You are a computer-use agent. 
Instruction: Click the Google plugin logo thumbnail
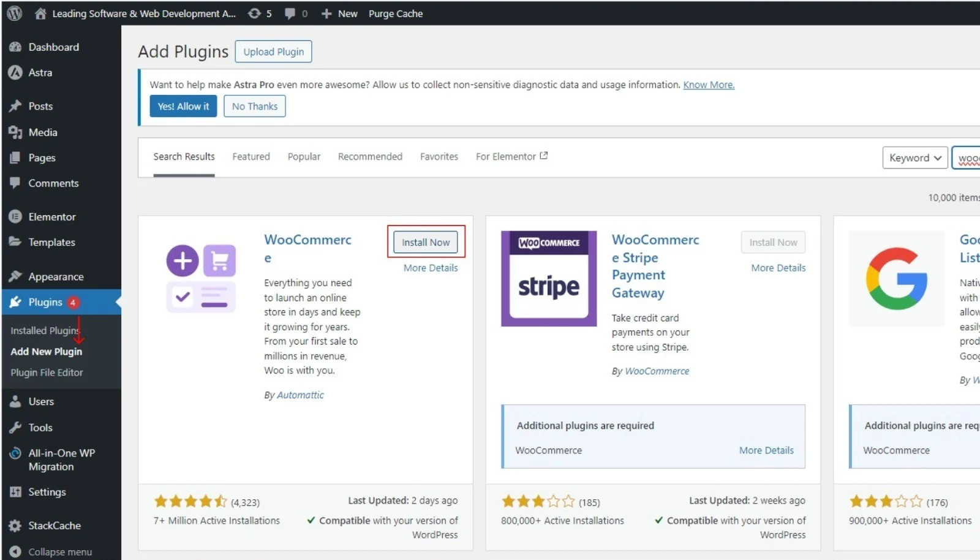tap(897, 278)
